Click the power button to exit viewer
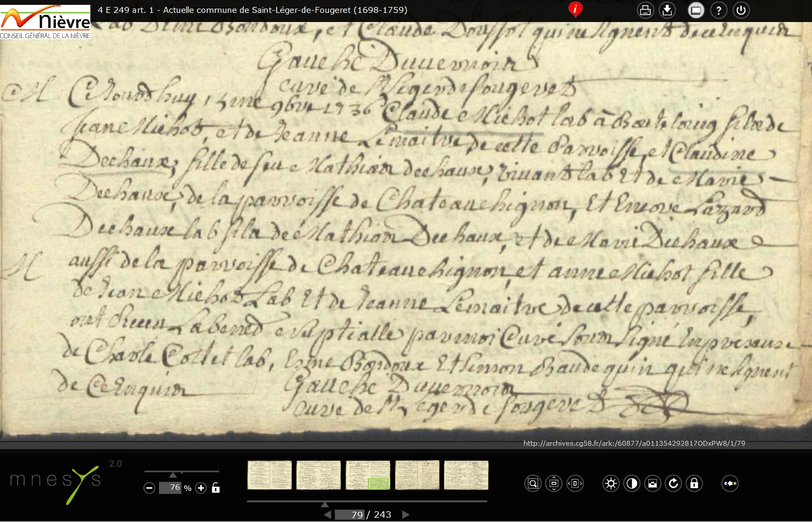The height and width of the screenshot is (522, 812). (x=741, y=10)
